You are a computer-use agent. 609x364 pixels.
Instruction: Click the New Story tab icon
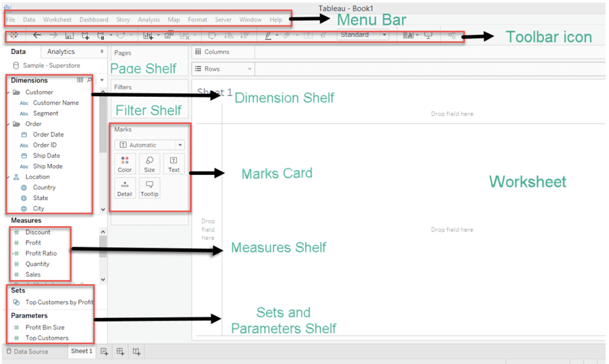(x=137, y=352)
